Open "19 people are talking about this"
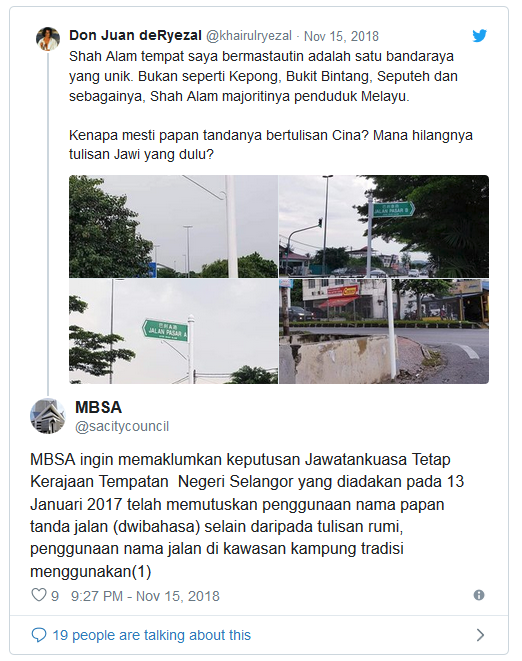This screenshot has width=522, height=661. tap(151, 635)
